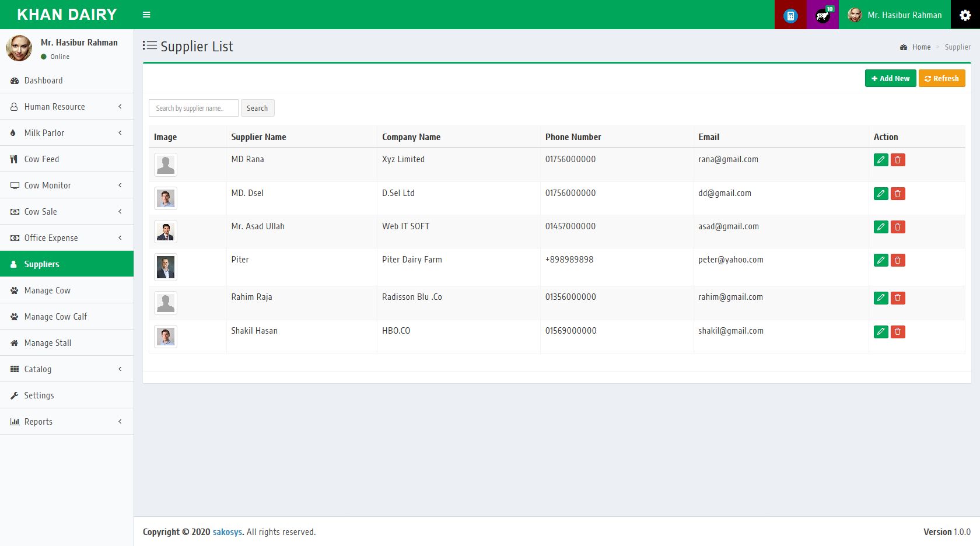Delete the supplier Rahim Raja
The height and width of the screenshot is (546, 980).
tap(898, 297)
